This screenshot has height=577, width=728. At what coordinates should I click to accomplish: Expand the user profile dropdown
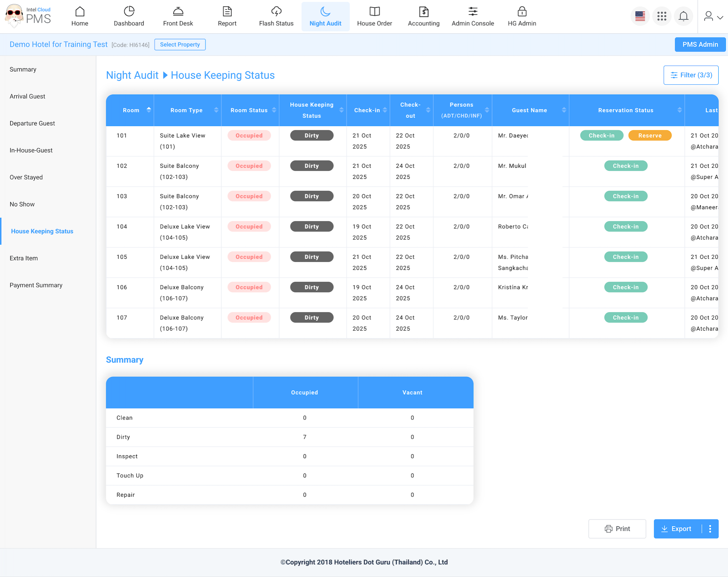(x=713, y=16)
